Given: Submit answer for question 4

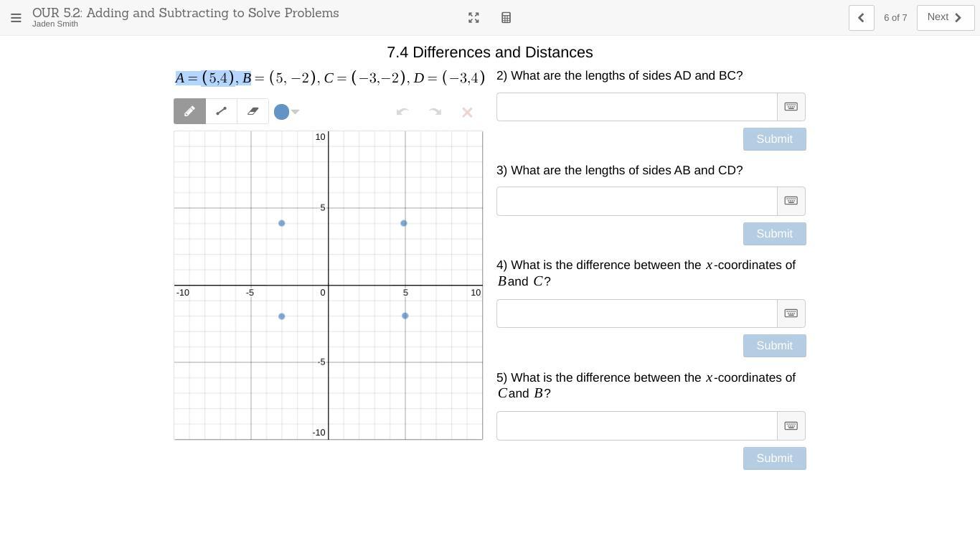Looking at the screenshot, I should 774,346.
